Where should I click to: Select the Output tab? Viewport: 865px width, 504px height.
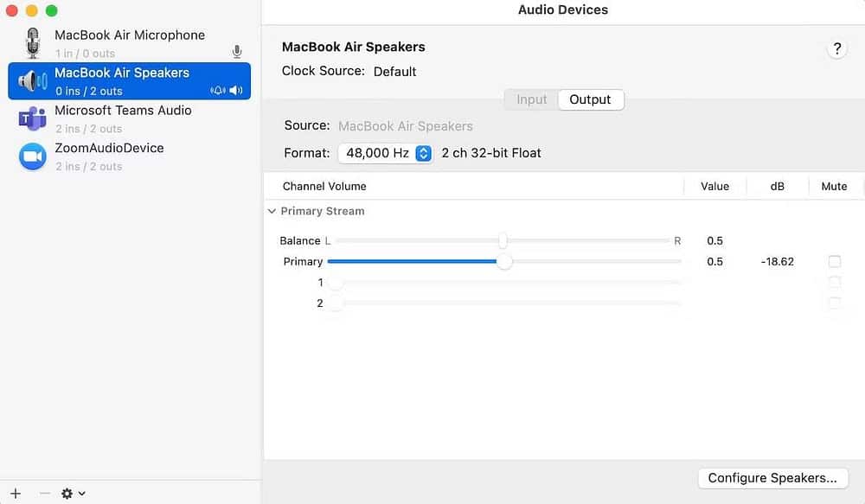pyautogui.click(x=591, y=99)
